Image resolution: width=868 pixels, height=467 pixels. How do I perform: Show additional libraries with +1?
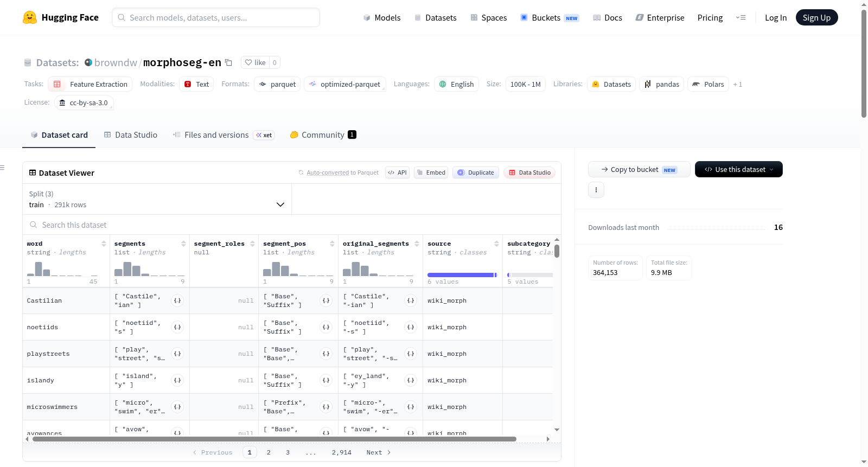coord(738,84)
